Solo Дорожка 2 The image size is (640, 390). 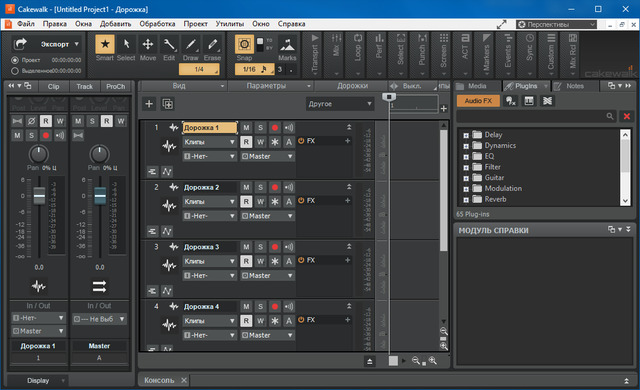pos(260,187)
